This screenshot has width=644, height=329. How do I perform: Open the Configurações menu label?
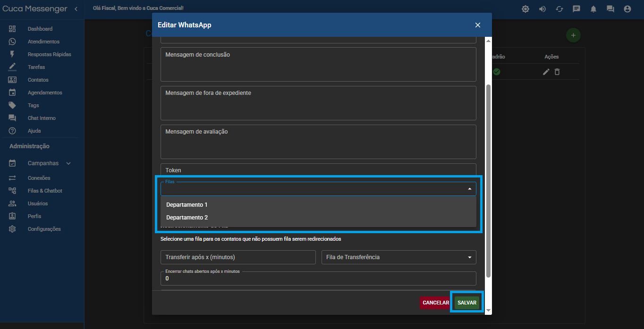44,229
